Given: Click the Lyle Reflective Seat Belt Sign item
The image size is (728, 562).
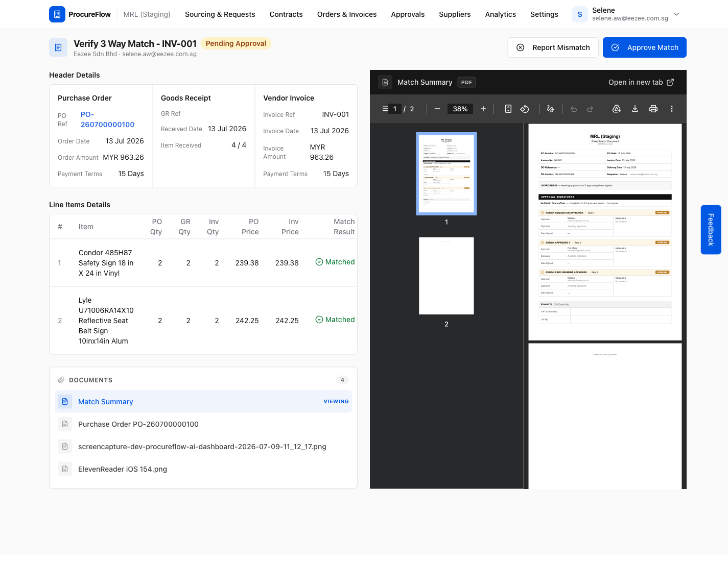Looking at the screenshot, I should [106, 321].
